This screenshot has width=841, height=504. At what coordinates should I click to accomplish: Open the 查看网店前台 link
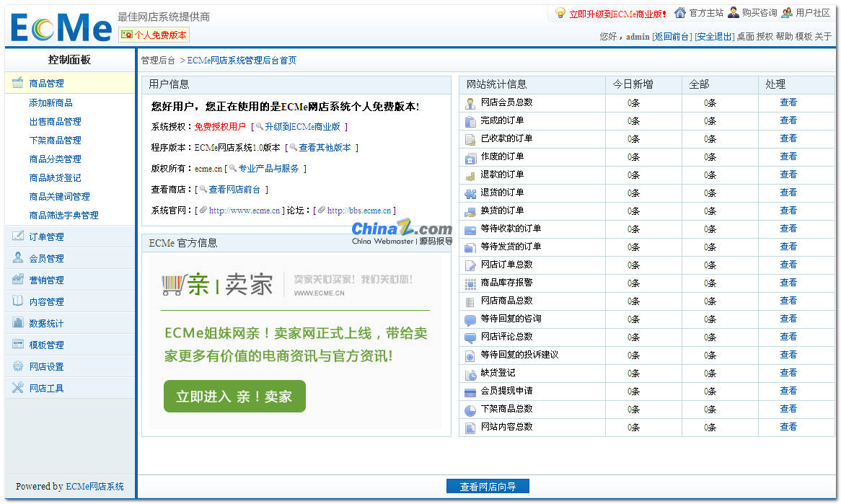(x=234, y=189)
